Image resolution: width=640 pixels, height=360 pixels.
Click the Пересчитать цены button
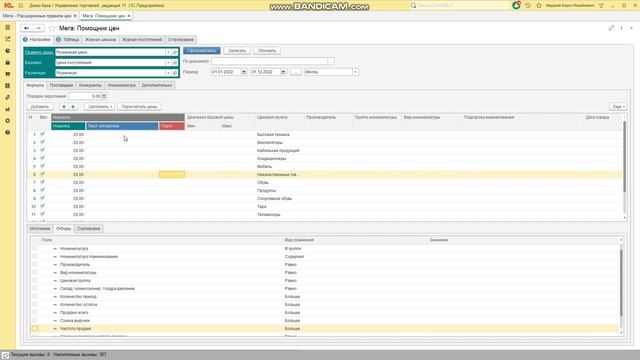[139, 107]
